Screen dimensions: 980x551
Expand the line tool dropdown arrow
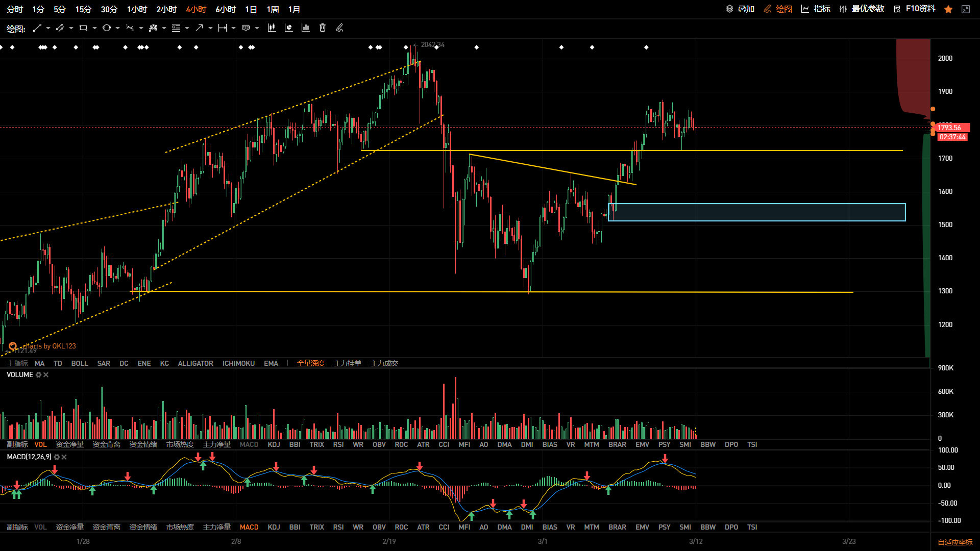pyautogui.click(x=48, y=28)
